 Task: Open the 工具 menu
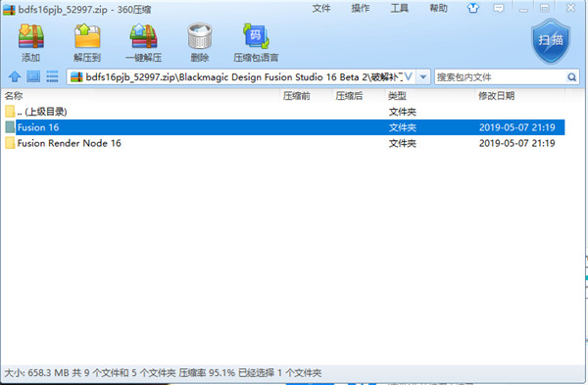(x=400, y=8)
